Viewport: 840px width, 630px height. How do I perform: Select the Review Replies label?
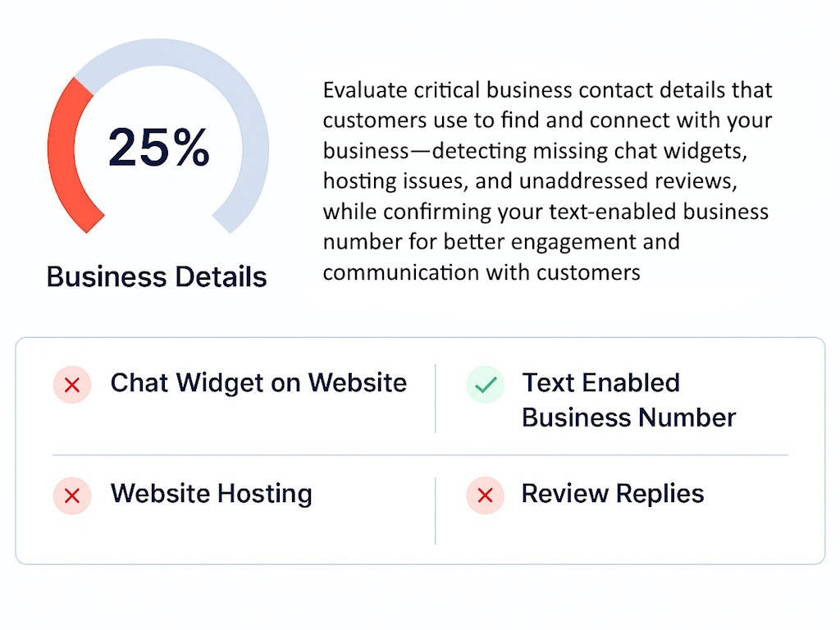point(612,494)
